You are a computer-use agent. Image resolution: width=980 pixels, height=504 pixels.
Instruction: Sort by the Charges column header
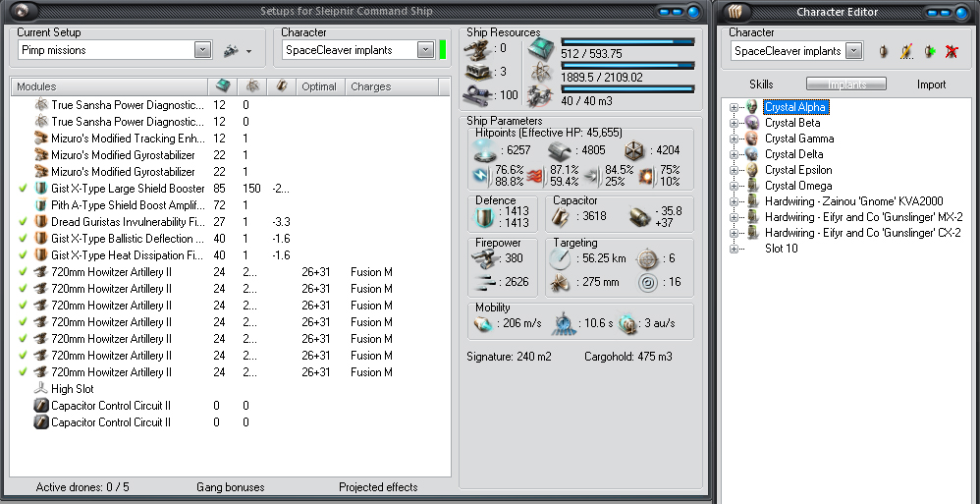coord(392,86)
